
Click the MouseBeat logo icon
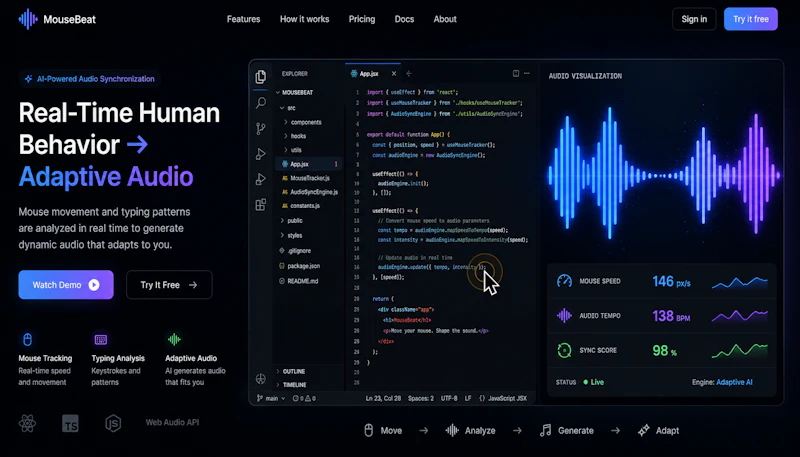(28, 19)
